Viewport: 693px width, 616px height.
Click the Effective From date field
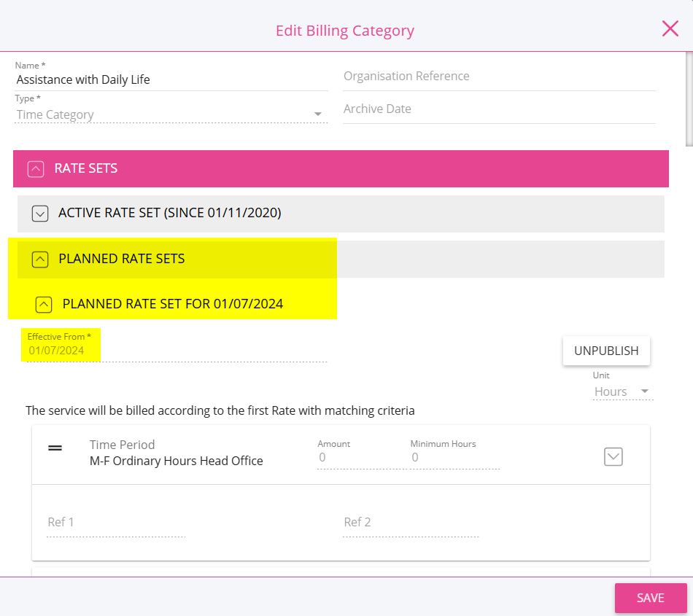pos(177,351)
